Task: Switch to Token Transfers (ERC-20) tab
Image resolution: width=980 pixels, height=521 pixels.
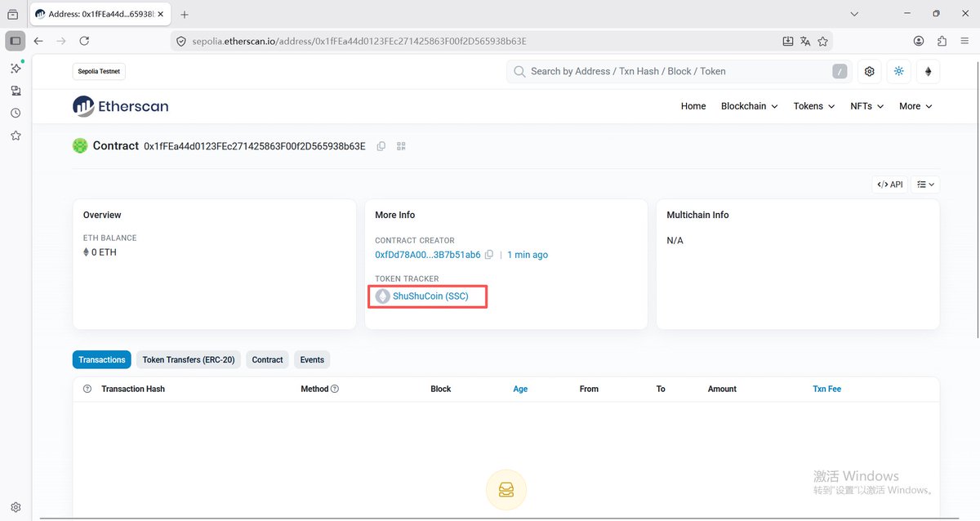Action: click(x=189, y=359)
